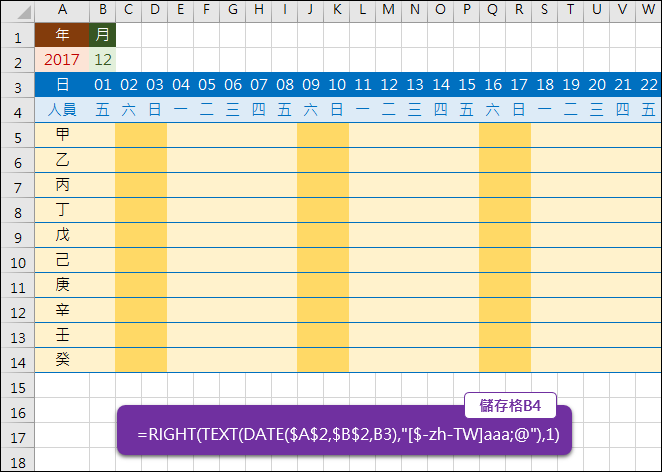Screen dimensions: 662x472
Task: Click the 儲存格B4 label box
Action: (x=510, y=405)
